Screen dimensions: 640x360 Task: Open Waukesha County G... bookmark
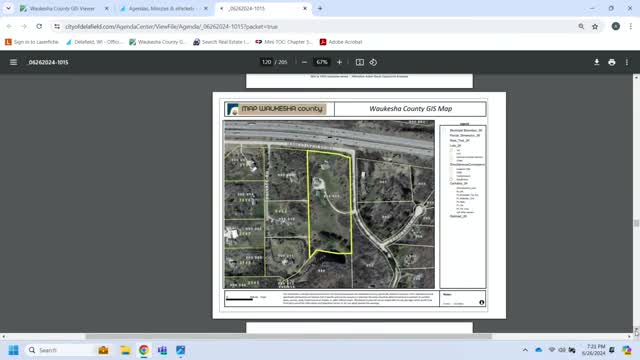tap(158, 42)
